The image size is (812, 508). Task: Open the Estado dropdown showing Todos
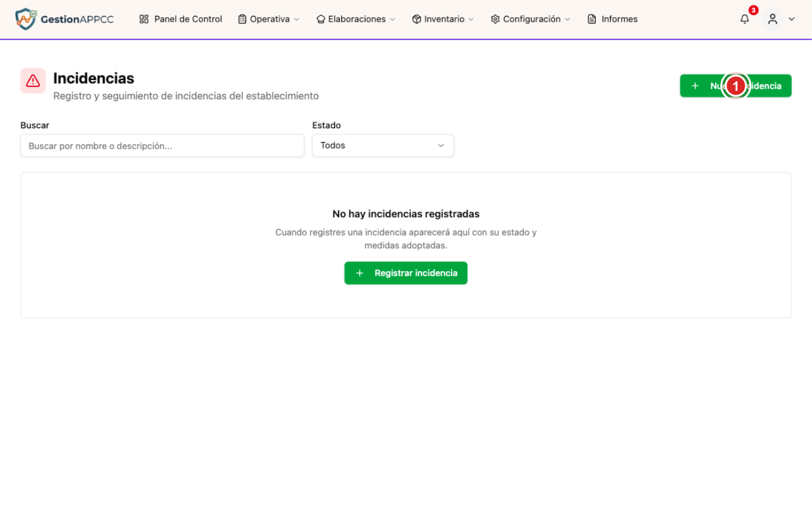[383, 145]
